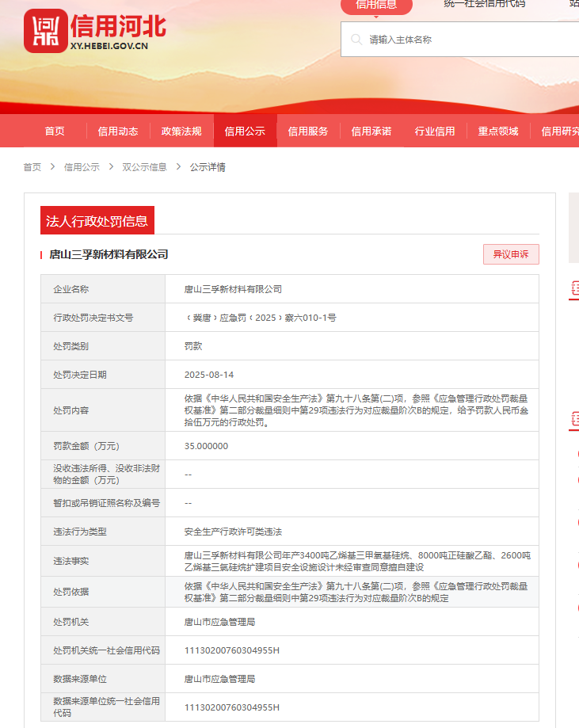Image resolution: width=579 pixels, height=728 pixels.
Task: Select the 统一社会信用代码 search tab
Action: point(484,4)
